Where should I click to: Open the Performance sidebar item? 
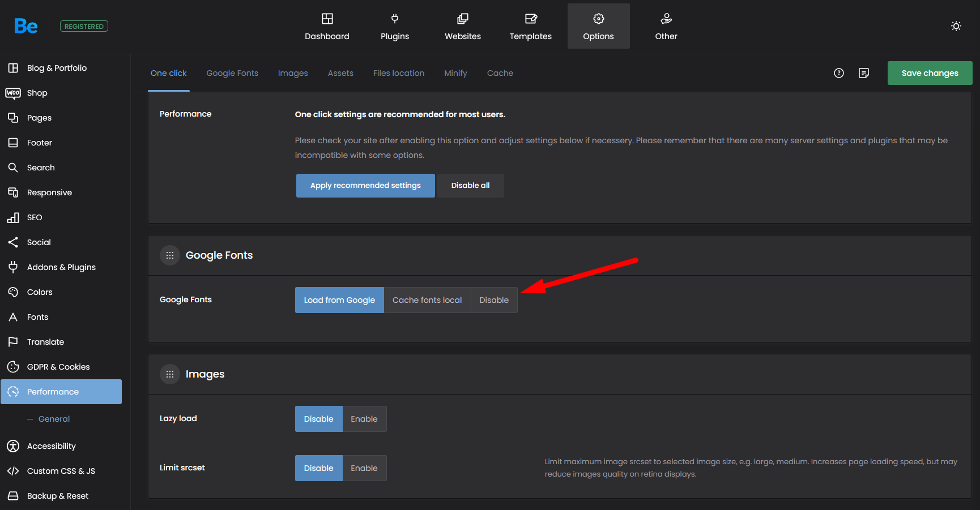tap(61, 392)
